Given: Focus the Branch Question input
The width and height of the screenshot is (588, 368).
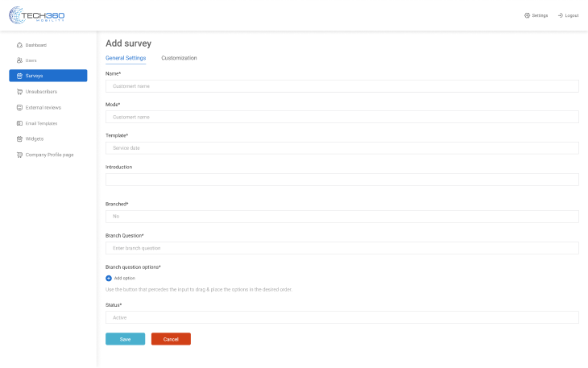Looking at the screenshot, I should point(342,248).
